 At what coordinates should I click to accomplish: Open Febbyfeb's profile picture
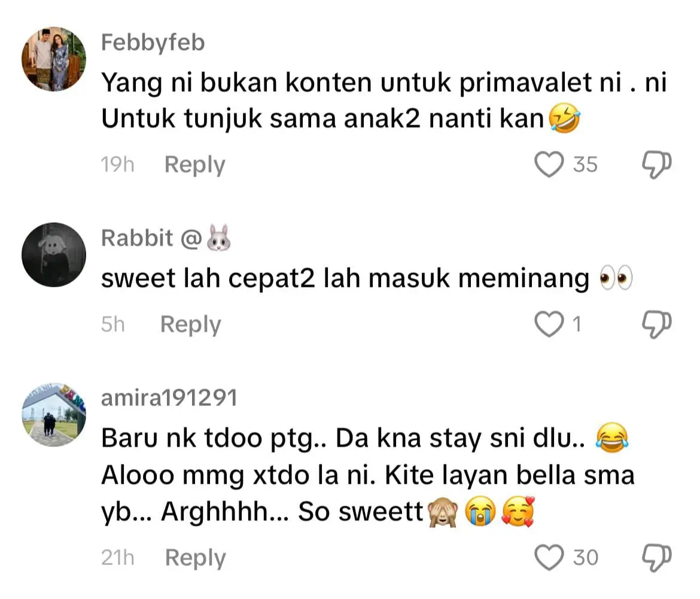coord(54,59)
